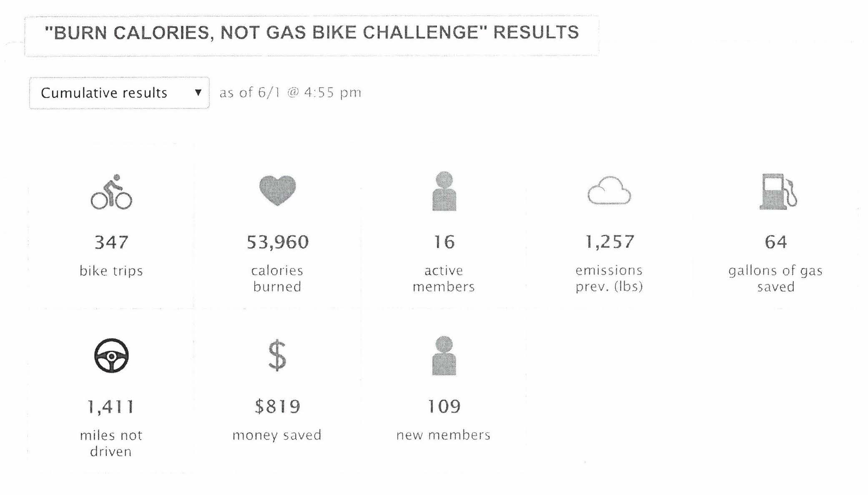Click the Burn Calories, Not Gas results heading
The width and height of the screenshot is (868, 495).
pos(312,33)
